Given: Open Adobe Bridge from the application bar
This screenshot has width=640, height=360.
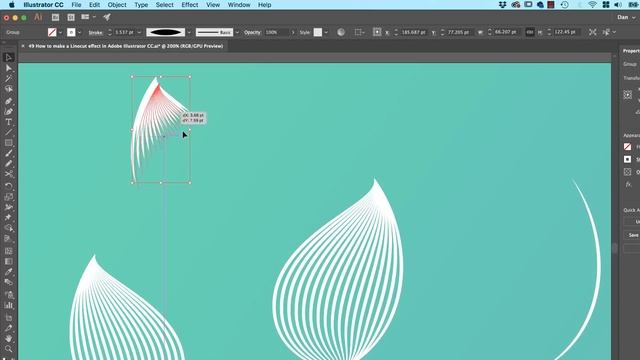Looking at the screenshot, I should tap(56, 17).
